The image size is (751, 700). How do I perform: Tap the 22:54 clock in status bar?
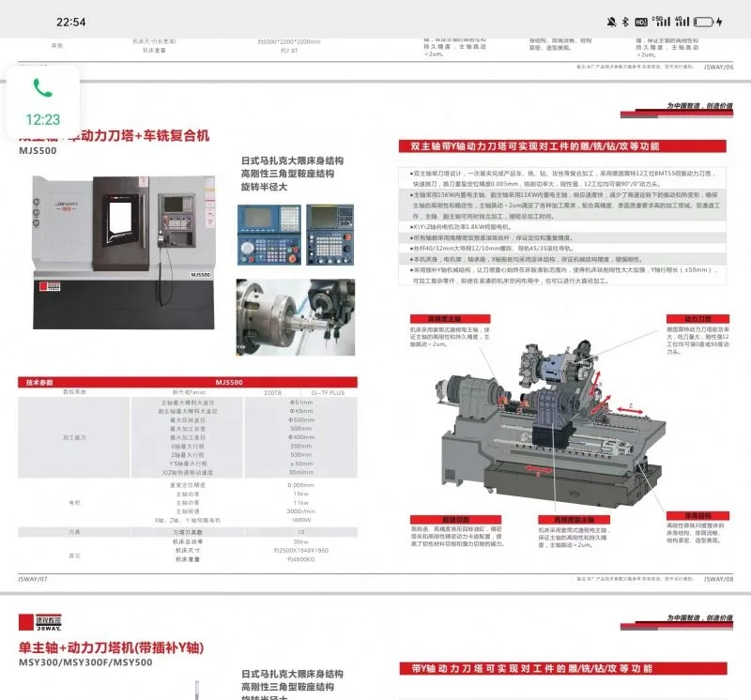tap(71, 22)
